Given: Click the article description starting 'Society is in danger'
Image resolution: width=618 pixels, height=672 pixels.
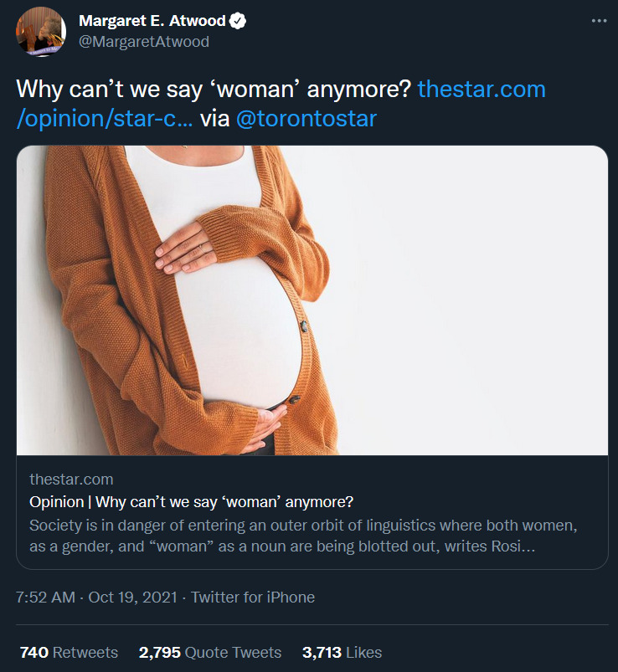Looking at the screenshot, I should [x=305, y=536].
